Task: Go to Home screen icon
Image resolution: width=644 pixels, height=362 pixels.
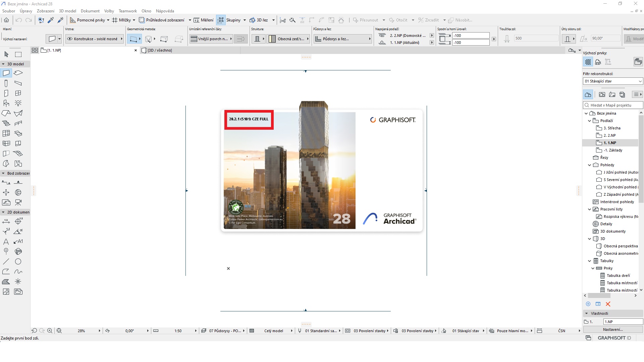Action: [x=6, y=20]
